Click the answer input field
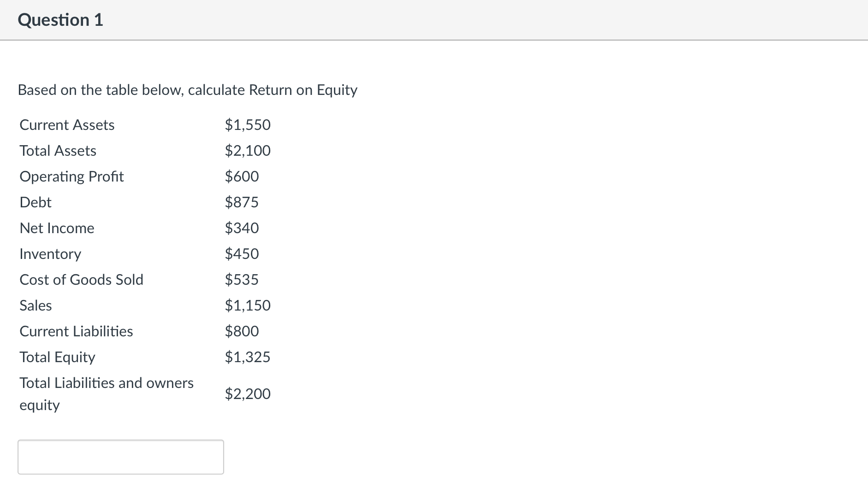This screenshot has height=493, width=868. [x=120, y=457]
